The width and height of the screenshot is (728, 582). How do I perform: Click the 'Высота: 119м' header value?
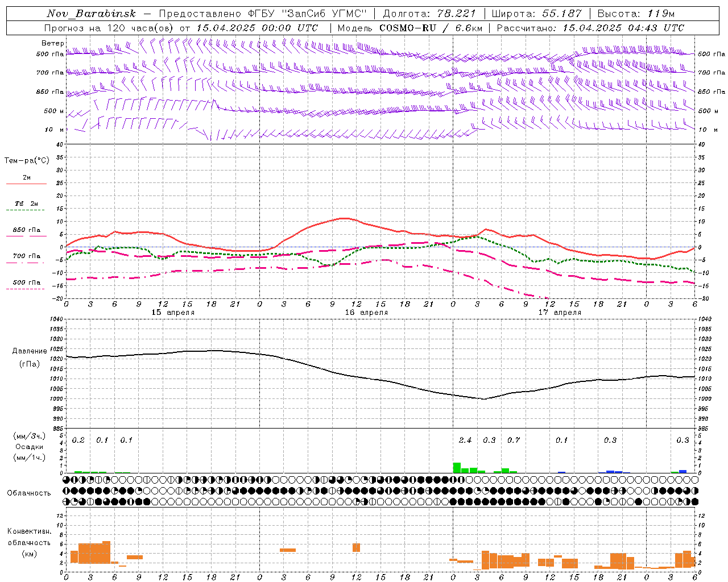[636, 14]
